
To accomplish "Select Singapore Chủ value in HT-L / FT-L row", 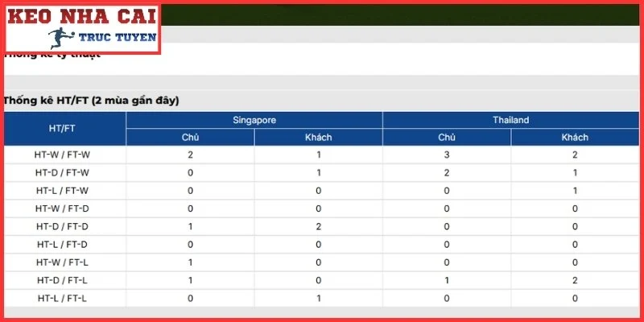I will click(190, 299).
